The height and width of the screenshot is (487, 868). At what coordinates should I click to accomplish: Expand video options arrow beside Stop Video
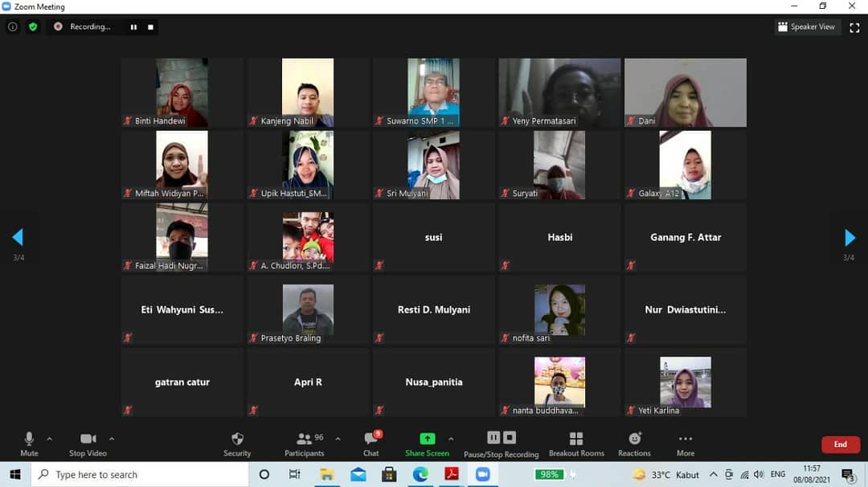click(112, 439)
